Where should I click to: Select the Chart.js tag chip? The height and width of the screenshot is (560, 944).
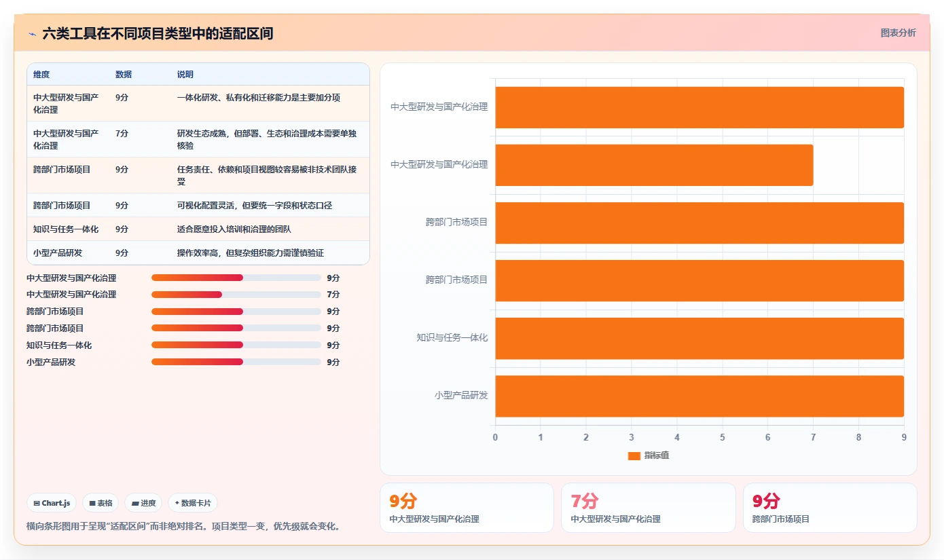[x=52, y=503]
